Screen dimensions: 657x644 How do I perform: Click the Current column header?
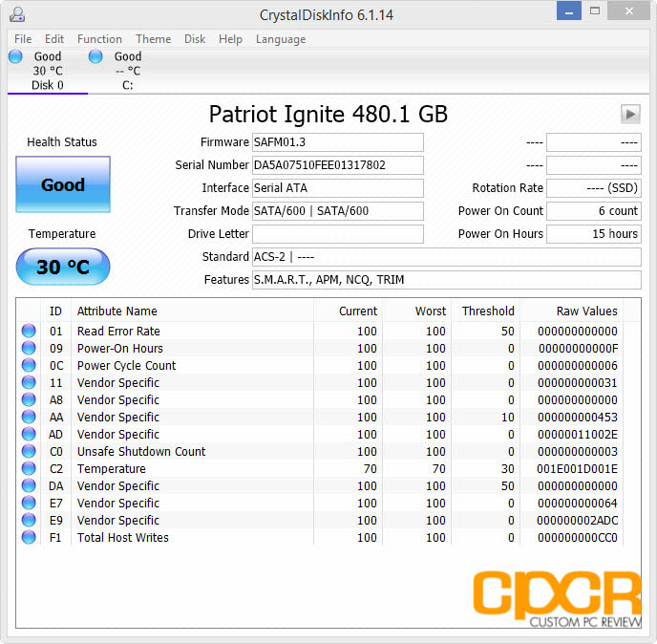(x=348, y=311)
